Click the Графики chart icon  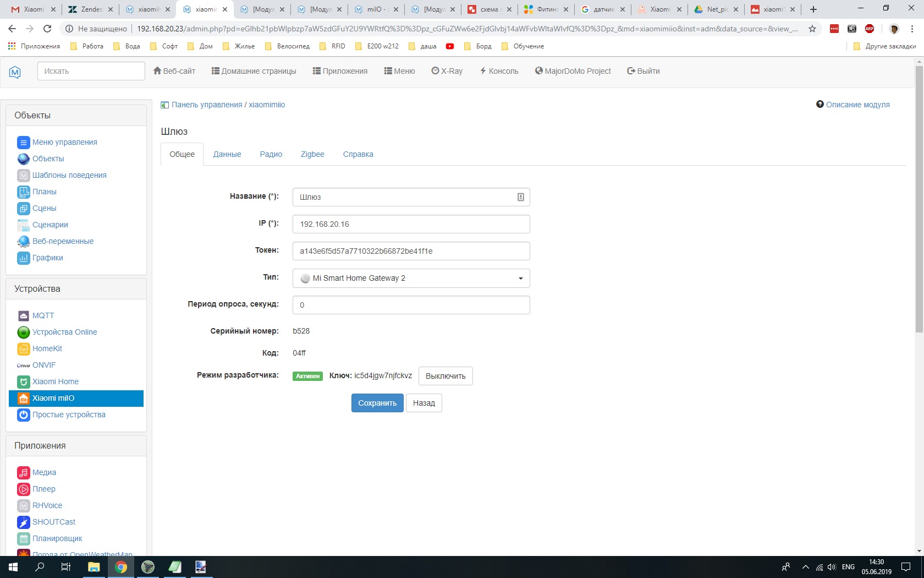point(23,258)
